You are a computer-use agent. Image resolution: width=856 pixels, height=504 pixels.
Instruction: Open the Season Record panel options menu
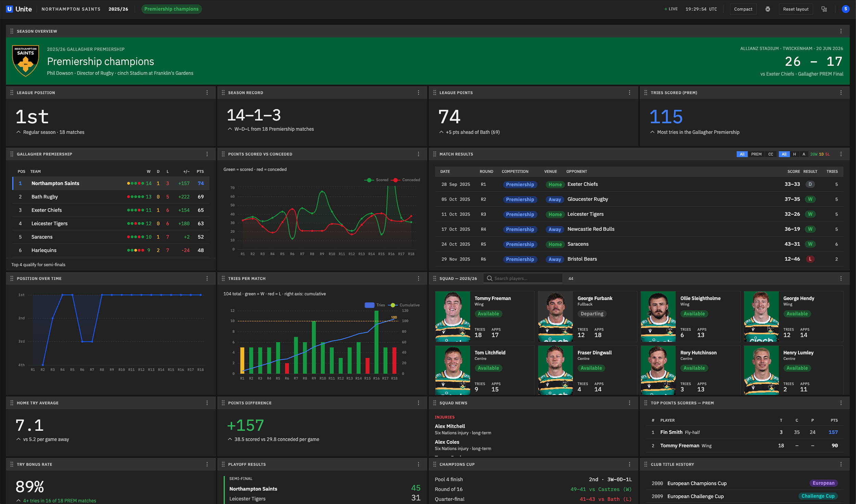418,93
